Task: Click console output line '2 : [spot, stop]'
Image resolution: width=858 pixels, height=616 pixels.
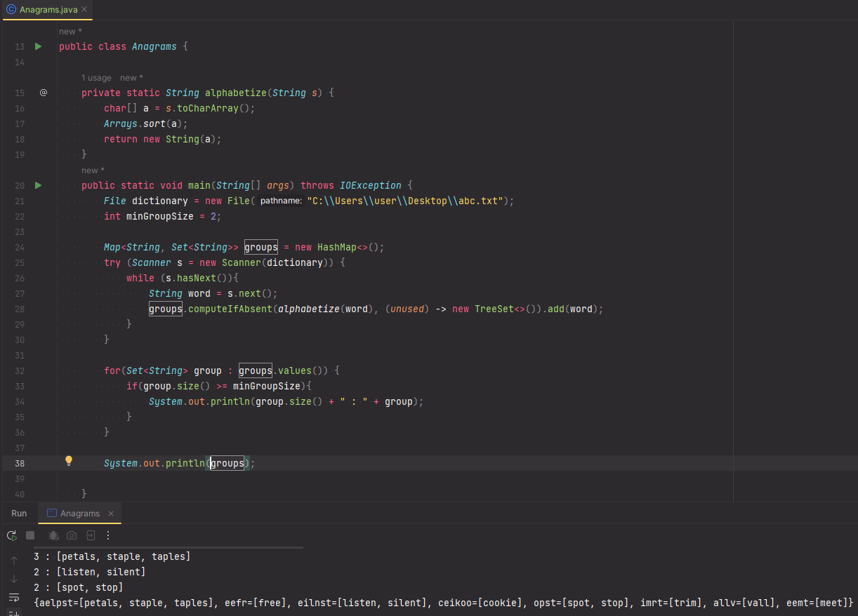Action: [79, 587]
